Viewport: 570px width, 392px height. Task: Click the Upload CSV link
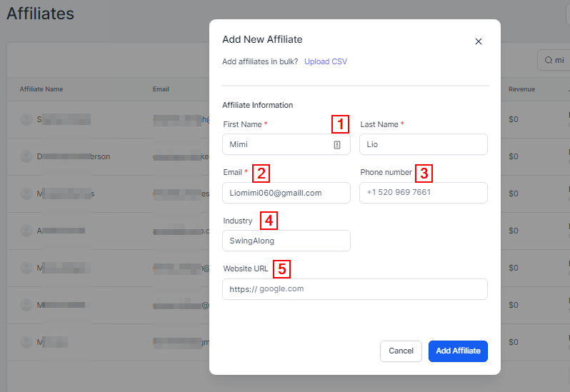326,61
